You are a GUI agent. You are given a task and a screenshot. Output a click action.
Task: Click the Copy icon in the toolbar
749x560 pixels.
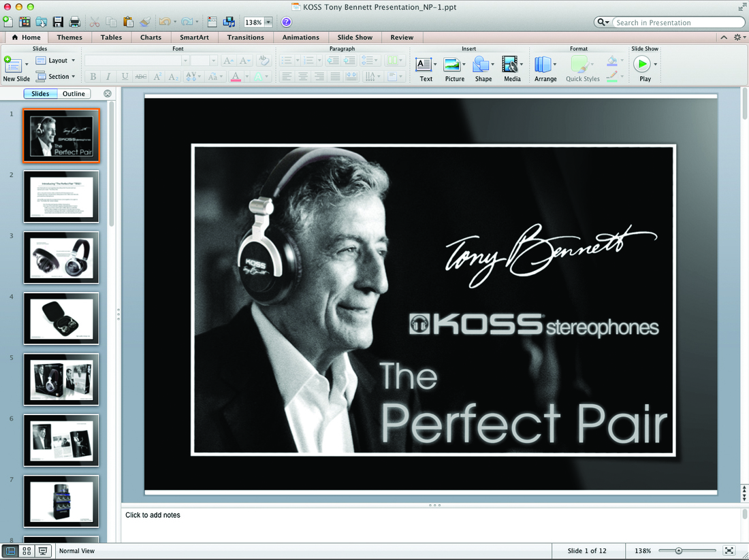(x=111, y=22)
